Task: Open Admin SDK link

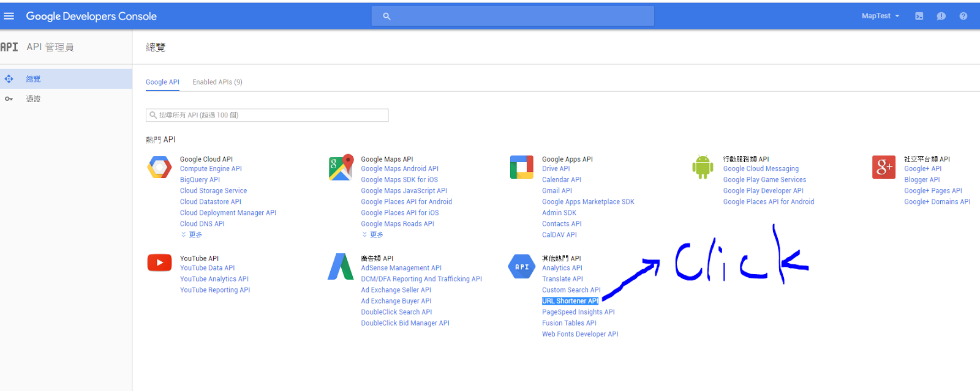Action: coord(559,213)
